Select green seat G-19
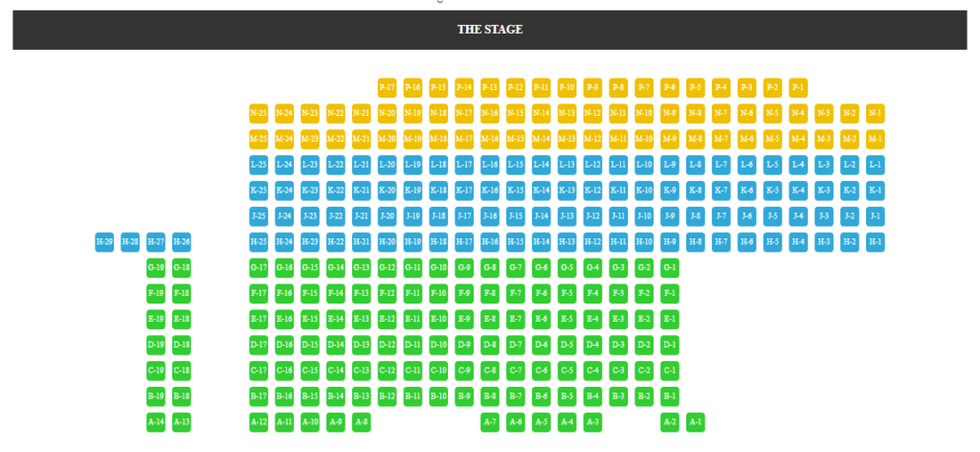 pyautogui.click(x=156, y=267)
